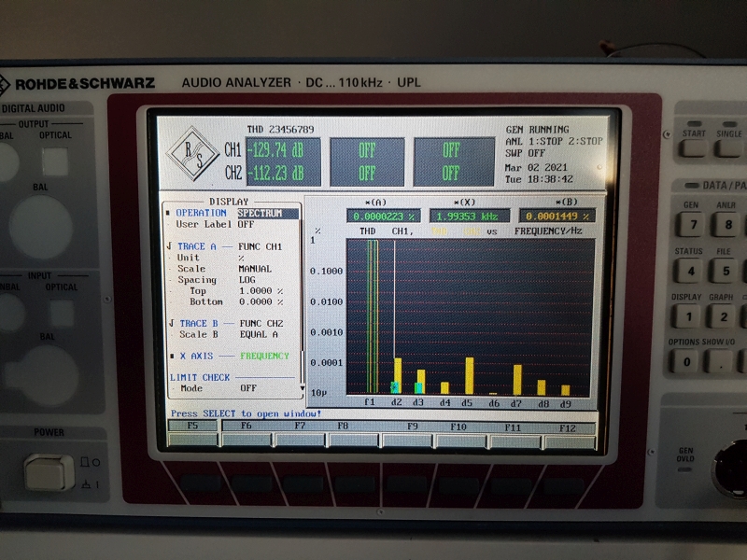747x560 pixels.
Task: Click the cyan d3 bar of trace A
Action: click(418, 387)
